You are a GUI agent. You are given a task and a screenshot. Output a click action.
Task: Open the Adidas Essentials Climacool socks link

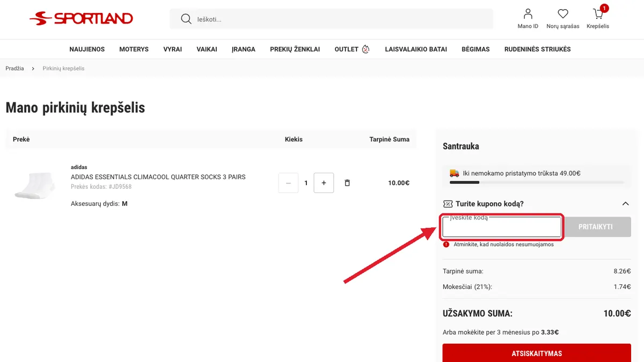[158, 177]
